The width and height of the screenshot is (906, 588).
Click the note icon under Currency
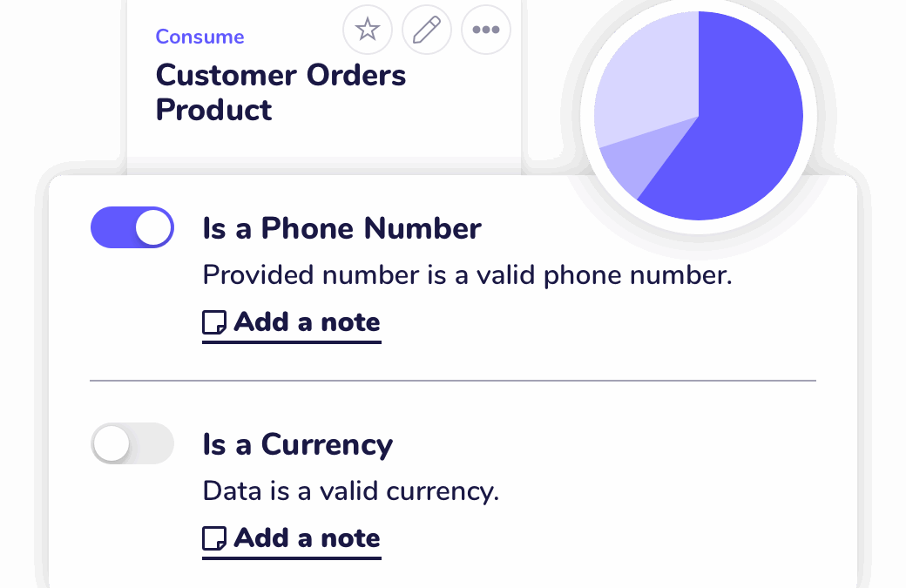point(213,539)
